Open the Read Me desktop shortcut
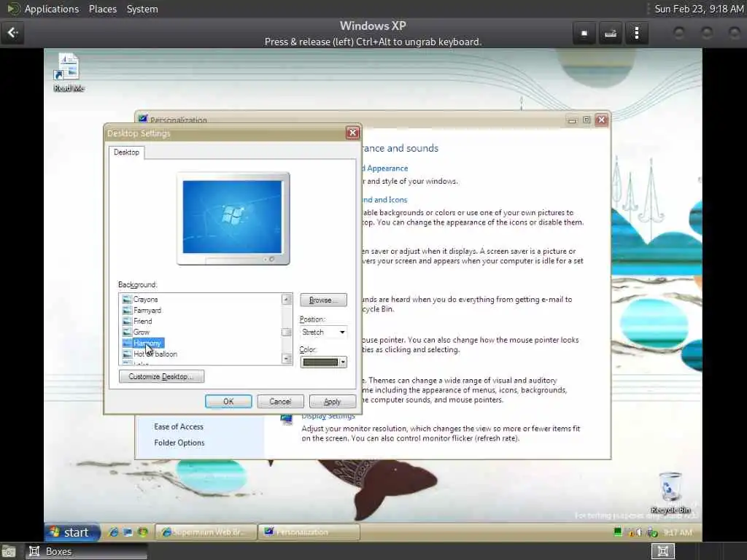747x560 pixels. point(69,72)
